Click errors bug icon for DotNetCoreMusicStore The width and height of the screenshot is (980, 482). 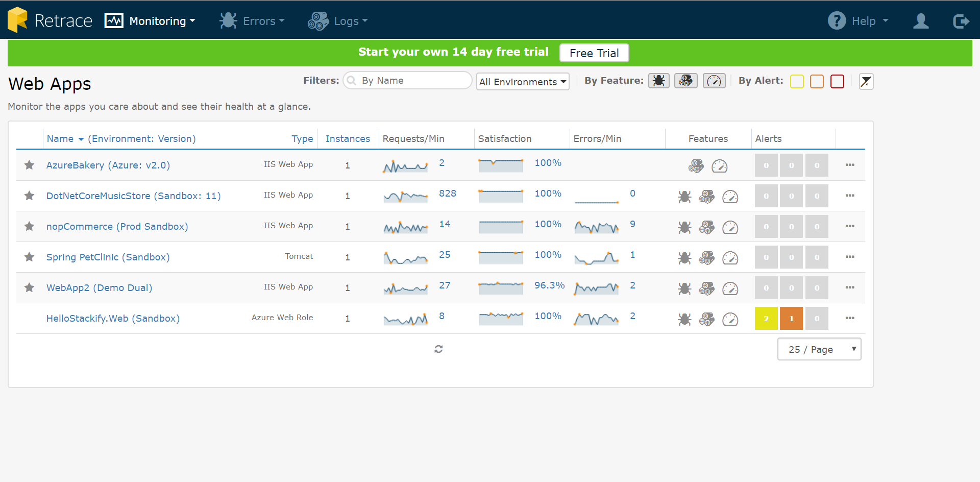tap(684, 197)
